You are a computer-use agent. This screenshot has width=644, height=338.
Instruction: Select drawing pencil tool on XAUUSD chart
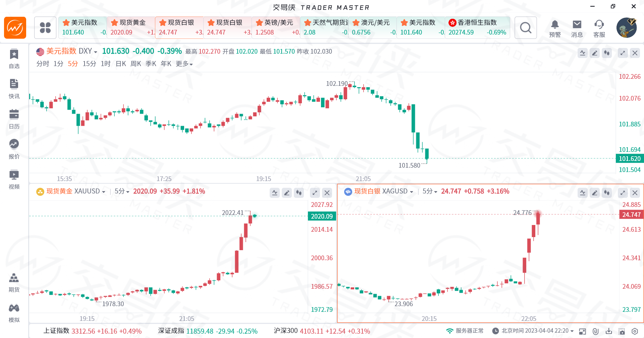(287, 193)
